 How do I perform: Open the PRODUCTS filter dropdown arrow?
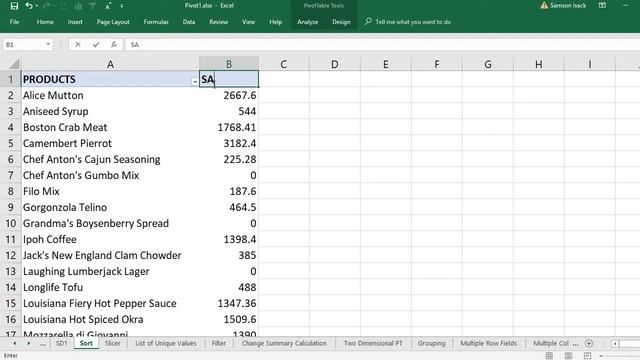(x=195, y=82)
